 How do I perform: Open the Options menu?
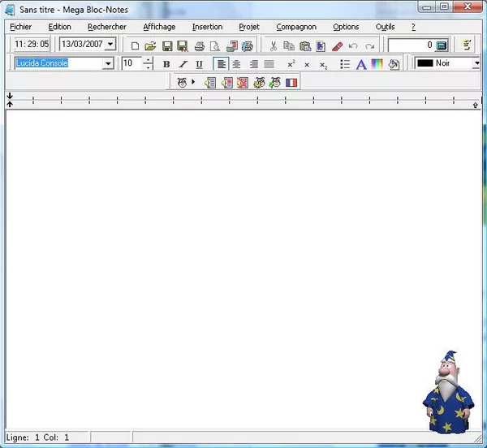[x=346, y=27]
